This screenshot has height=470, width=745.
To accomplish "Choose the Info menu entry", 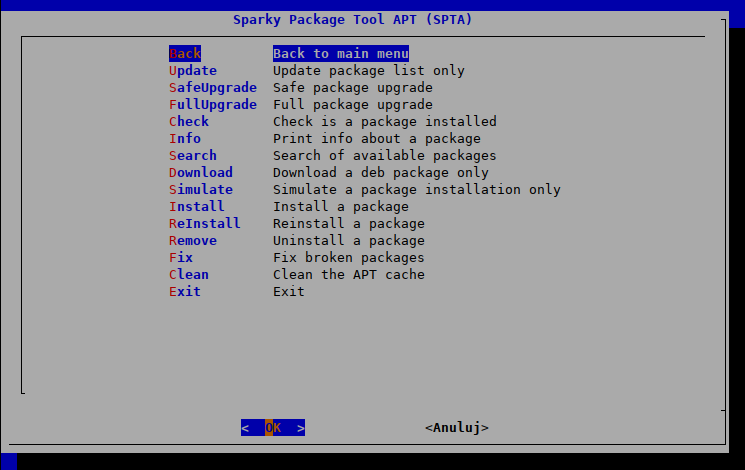I will [x=185, y=139].
